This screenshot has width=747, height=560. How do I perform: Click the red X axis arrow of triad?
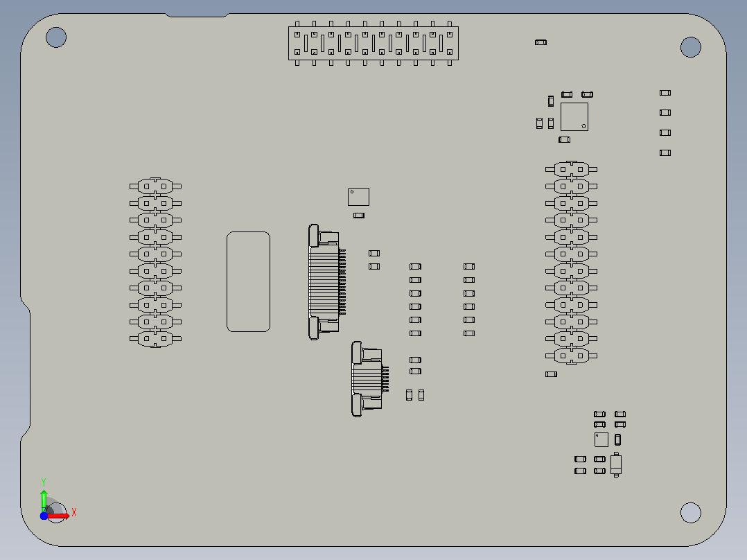60,516
